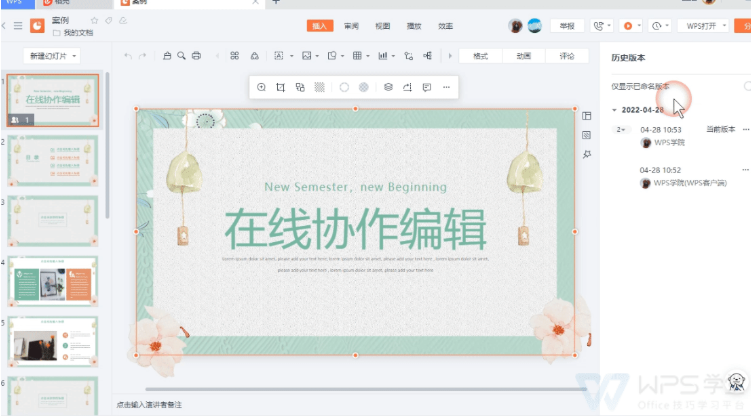Collapse the 2022-04-28 version group
Viewport: 751px width, 416px height.
point(614,109)
